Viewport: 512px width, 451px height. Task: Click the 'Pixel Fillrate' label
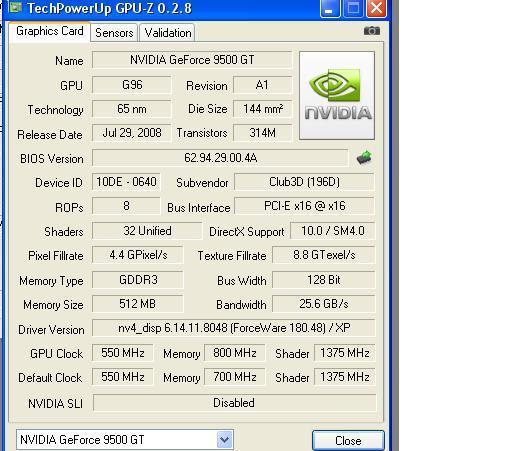tap(56, 256)
